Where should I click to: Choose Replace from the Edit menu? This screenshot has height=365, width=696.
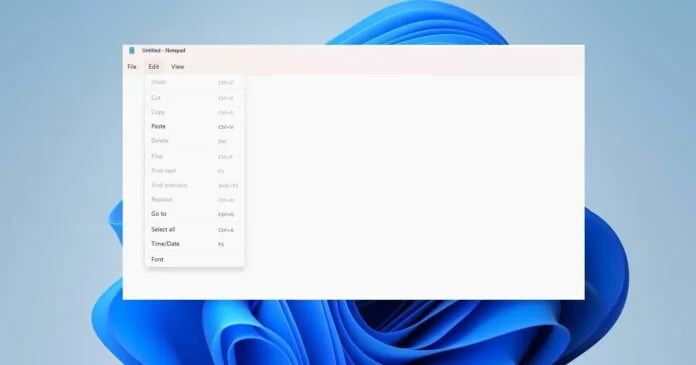coord(195,199)
